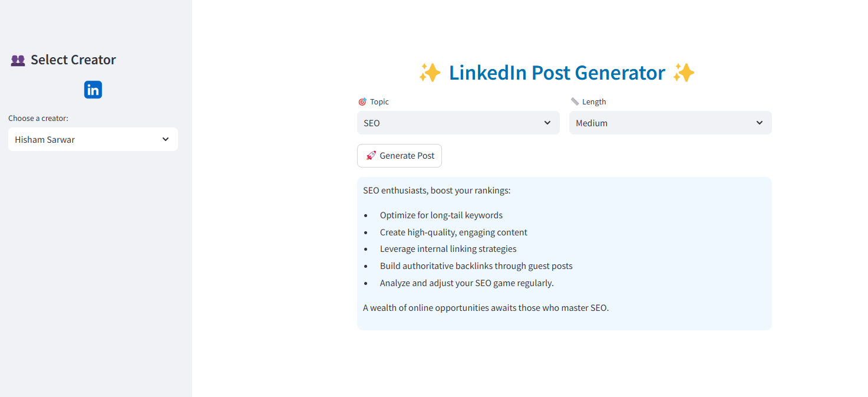Open the Topic dropdown showing SEO
This screenshot has height=397, width=868.
458,123
